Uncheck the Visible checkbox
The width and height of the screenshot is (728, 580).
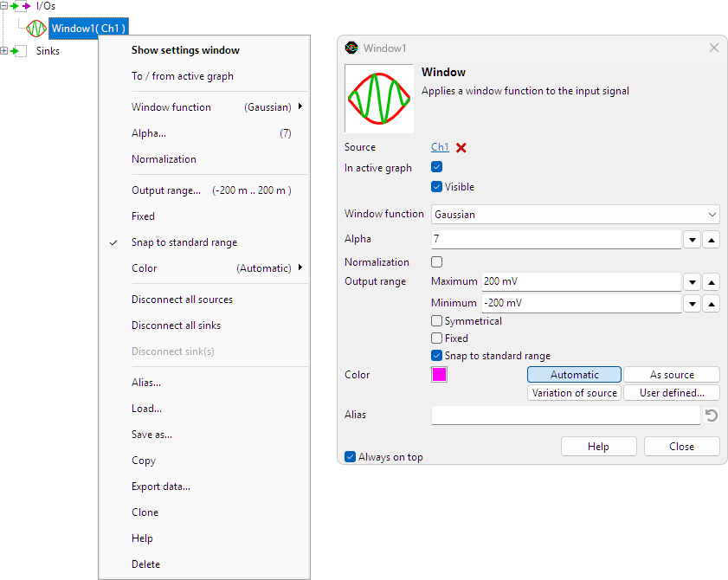pyautogui.click(x=436, y=187)
